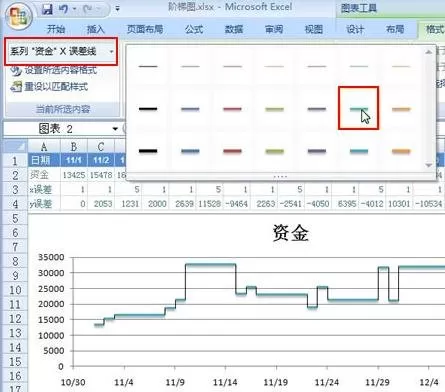Apply medium blue line shape style
The width and height of the screenshot is (445, 392).
[190, 109]
